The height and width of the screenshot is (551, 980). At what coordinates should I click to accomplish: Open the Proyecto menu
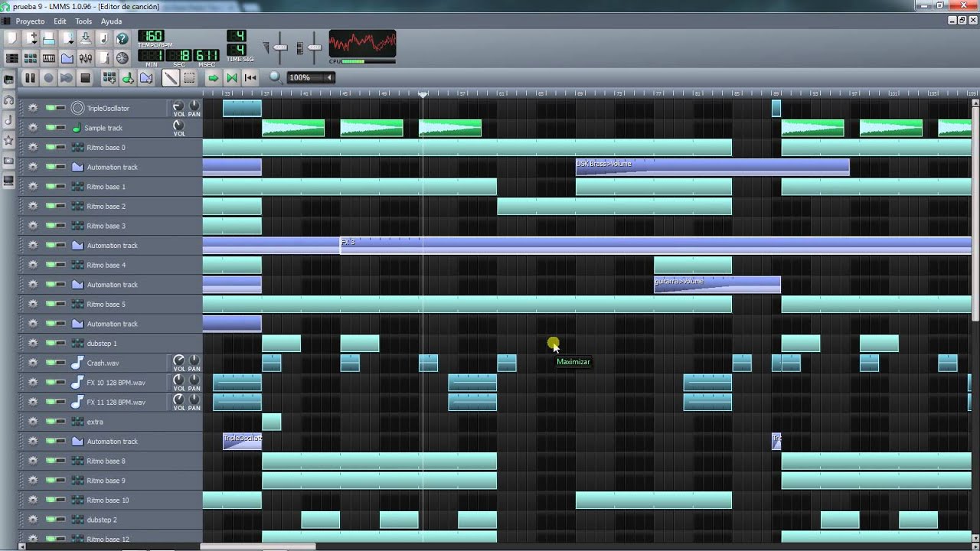(30, 21)
